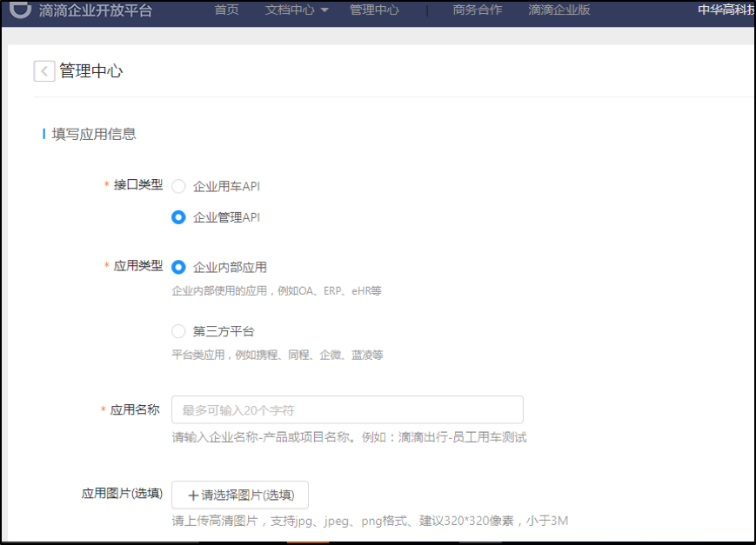The image size is (756, 545).
Task: Open the 商务合作 menu item
Action: [x=478, y=10]
